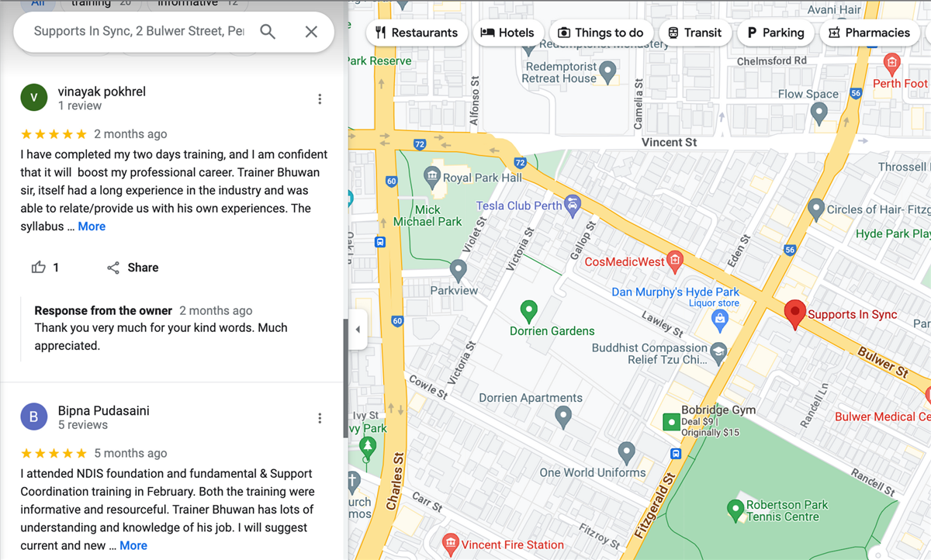Select One World Uniforms marker
931x560 pixels.
626,451
